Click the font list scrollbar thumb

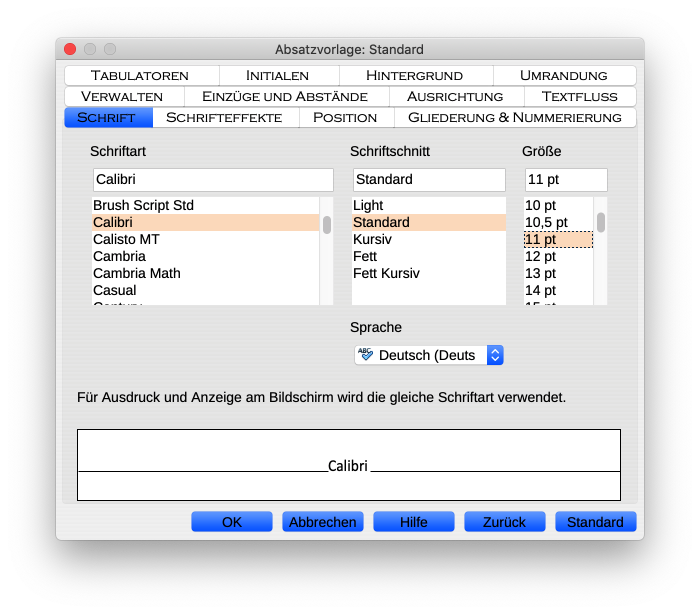327,225
